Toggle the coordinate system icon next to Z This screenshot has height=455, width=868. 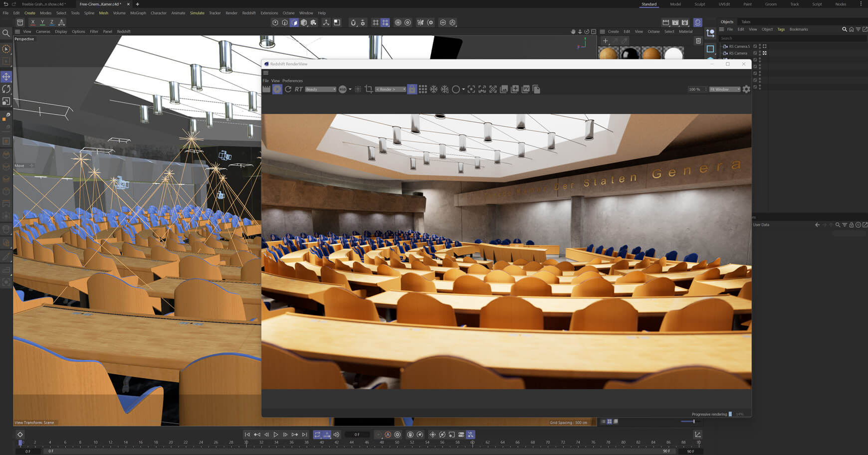[x=61, y=22]
